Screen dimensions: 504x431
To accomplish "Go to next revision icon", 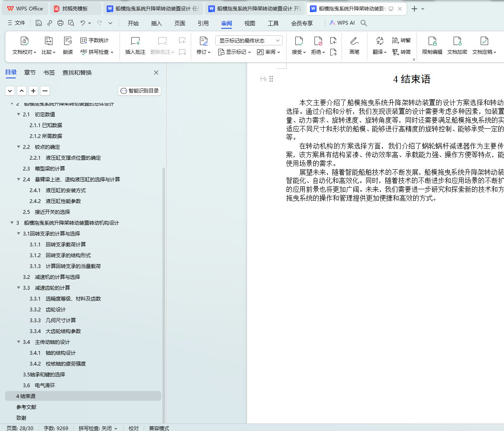I will pyautogui.click(x=333, y=52).
